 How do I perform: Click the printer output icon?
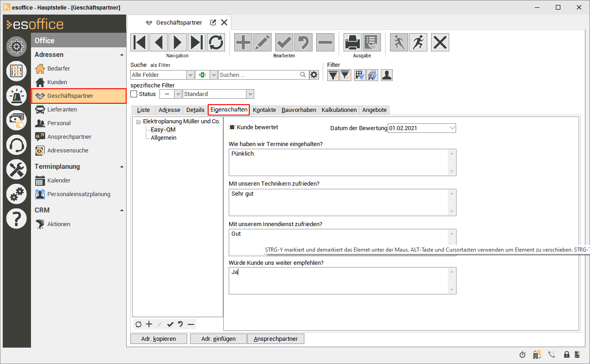(352, 42)
